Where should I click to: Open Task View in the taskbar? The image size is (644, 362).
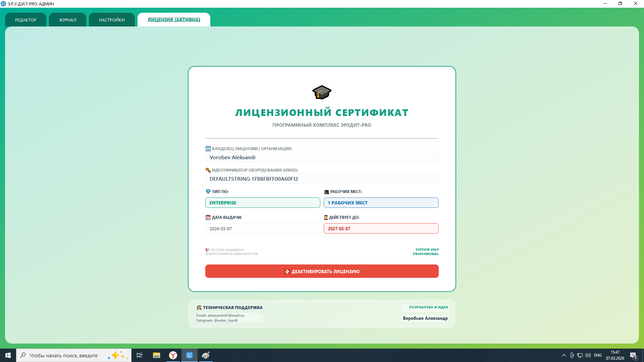pyautogui.click(x=140, y=355)
